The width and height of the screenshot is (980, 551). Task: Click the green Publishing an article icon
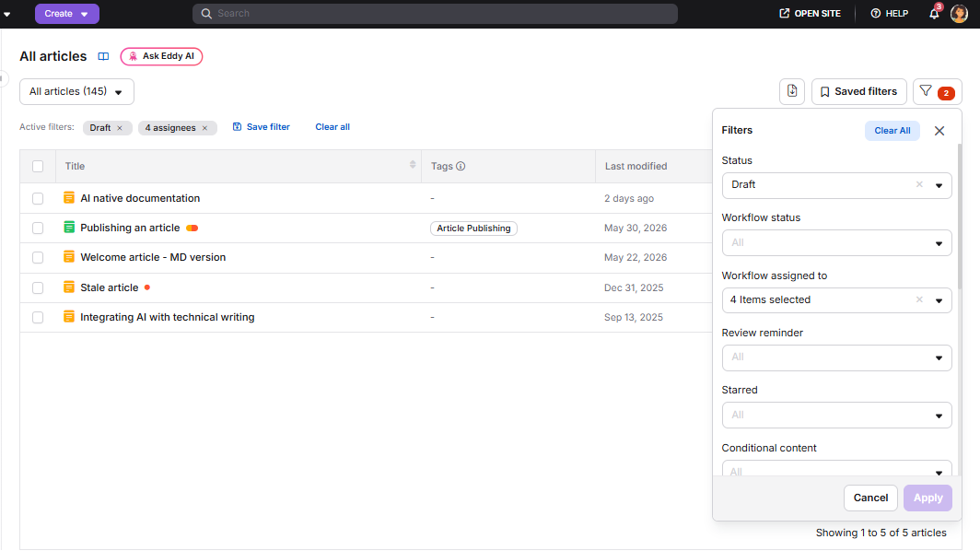tap(69, 227)
